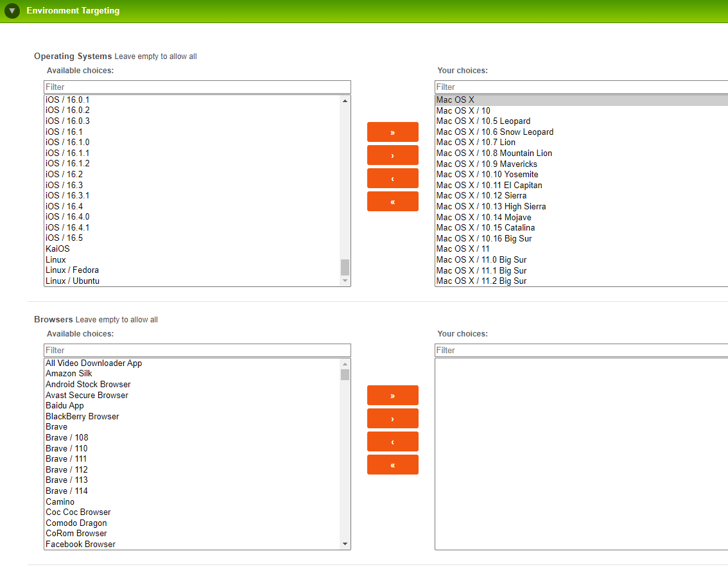Click Operating Systems add-selected (›) button
Screen dimensions: 728x567
392,155
